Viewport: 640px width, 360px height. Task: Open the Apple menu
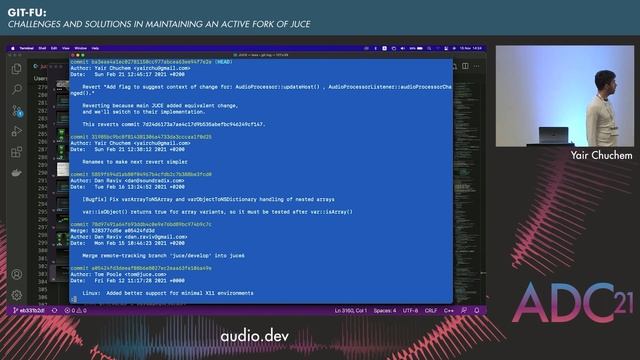pyautogui.click(x=13, y=48)
